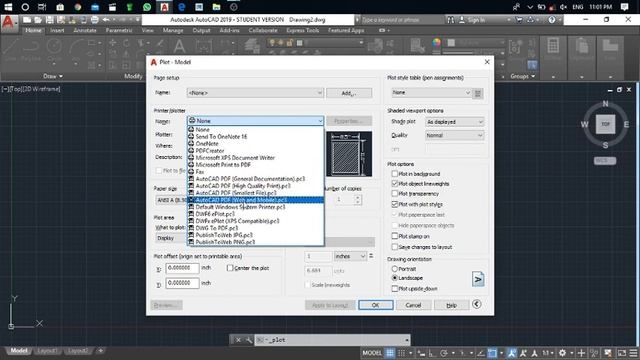Open the Insert ribbon tab
Screen dimensions: 640x360
tap(57, 31)
